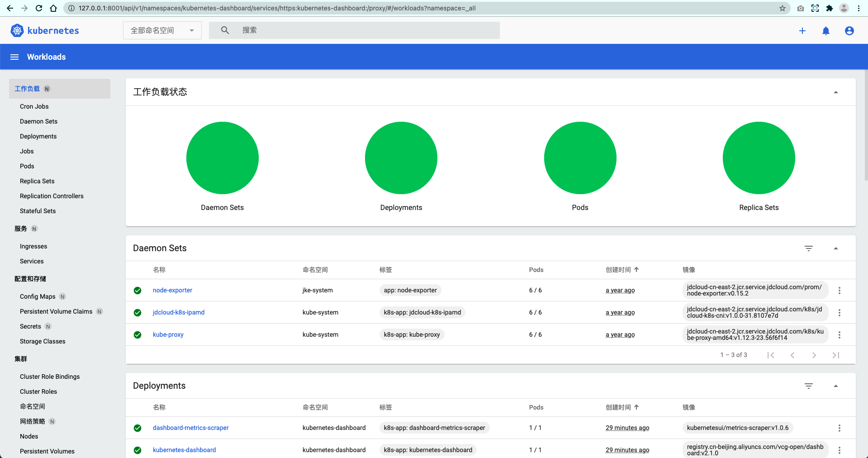Open Services in sidebar

[x=32, y=261]
